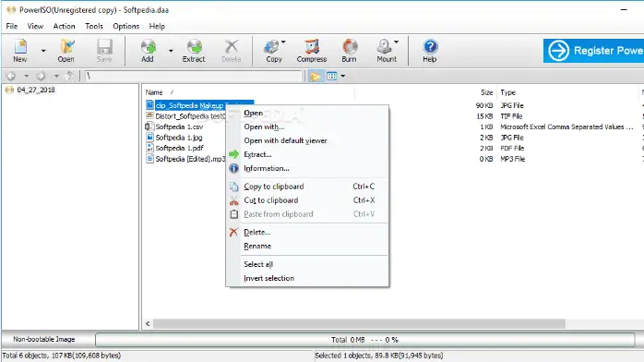Viewport: 644px width, 362px height.
Task: Sort by the Type column header
Action: click(x=508, y=92)
